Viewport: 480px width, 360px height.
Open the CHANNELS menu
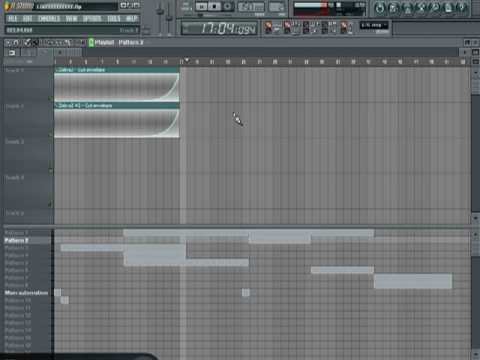(x=49, y=19)
